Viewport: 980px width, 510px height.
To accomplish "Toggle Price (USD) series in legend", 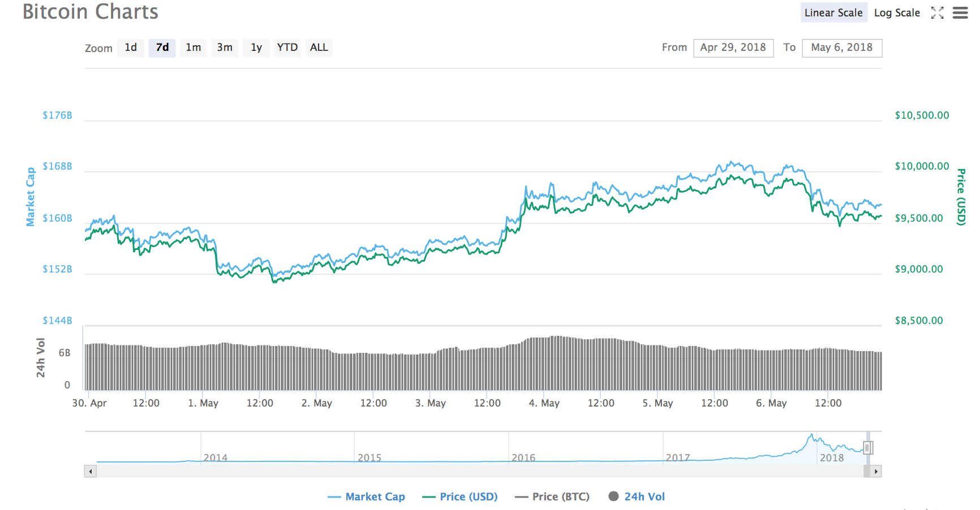I will pos(460,496).
